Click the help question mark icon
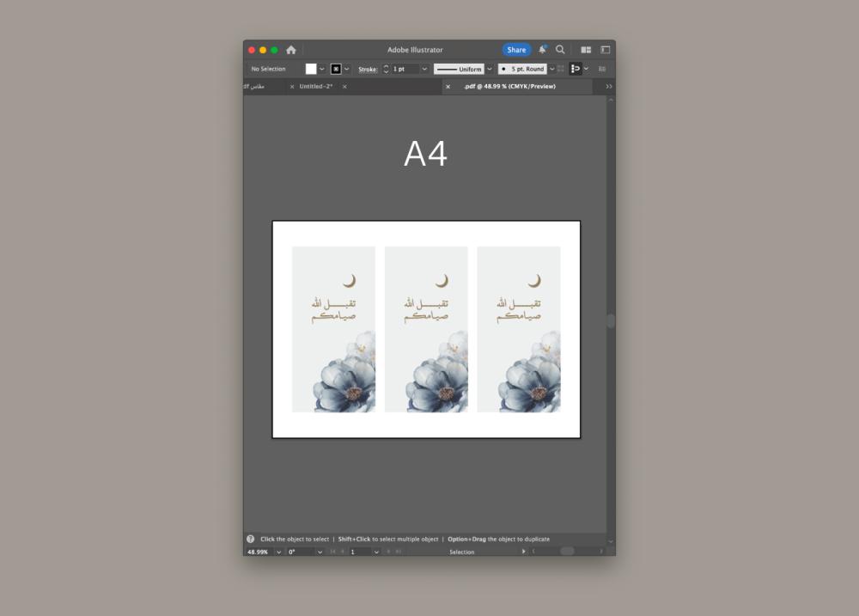The height and width of the screenshot is (616, 859). [251, 539]
